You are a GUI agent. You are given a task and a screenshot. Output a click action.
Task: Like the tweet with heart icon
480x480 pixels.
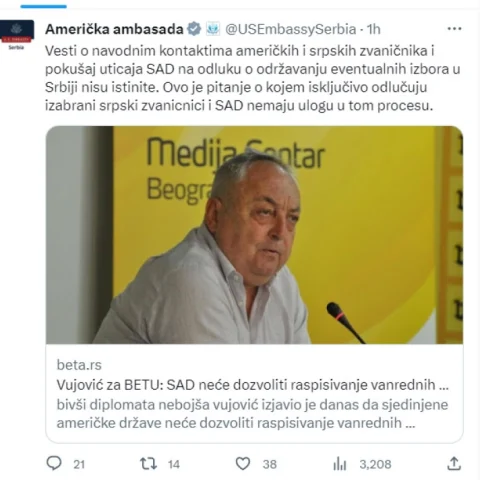pos(243,464)
